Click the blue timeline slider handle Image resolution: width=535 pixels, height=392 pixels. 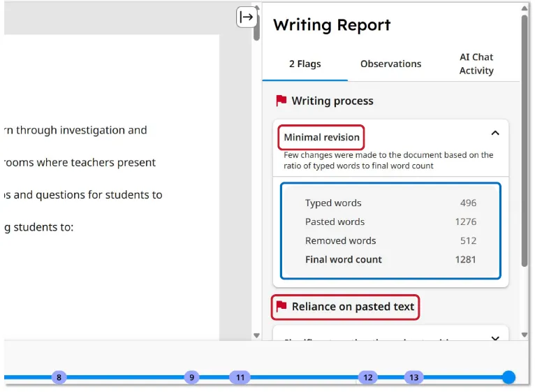[x=509, y=377]
